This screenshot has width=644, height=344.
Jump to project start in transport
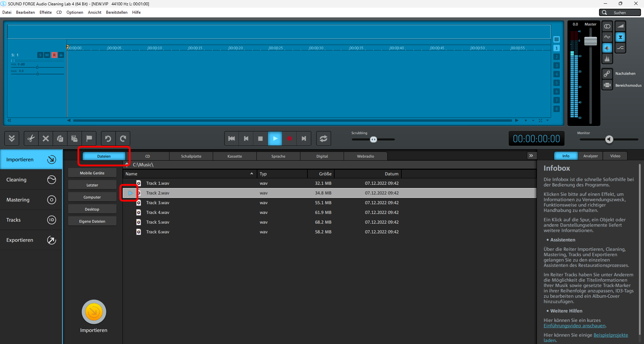[x=232, y=138]
